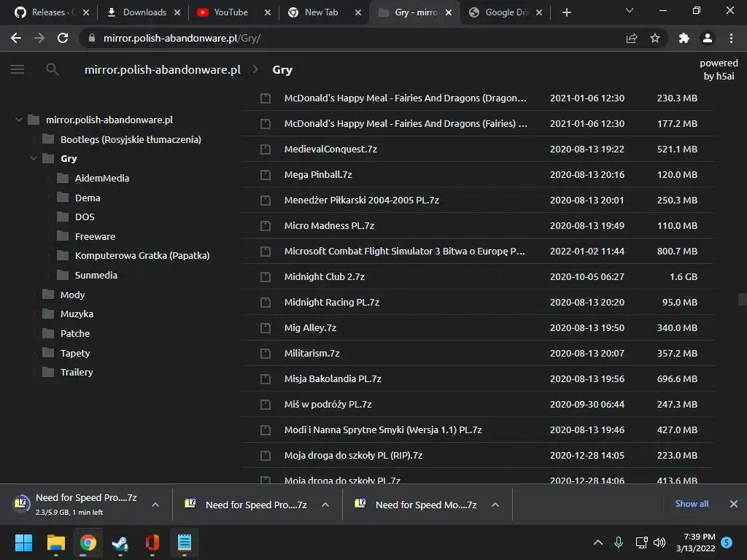Close the downloads shelf bar
This screenshot has height=560, width=747.
tap(734, 504)
